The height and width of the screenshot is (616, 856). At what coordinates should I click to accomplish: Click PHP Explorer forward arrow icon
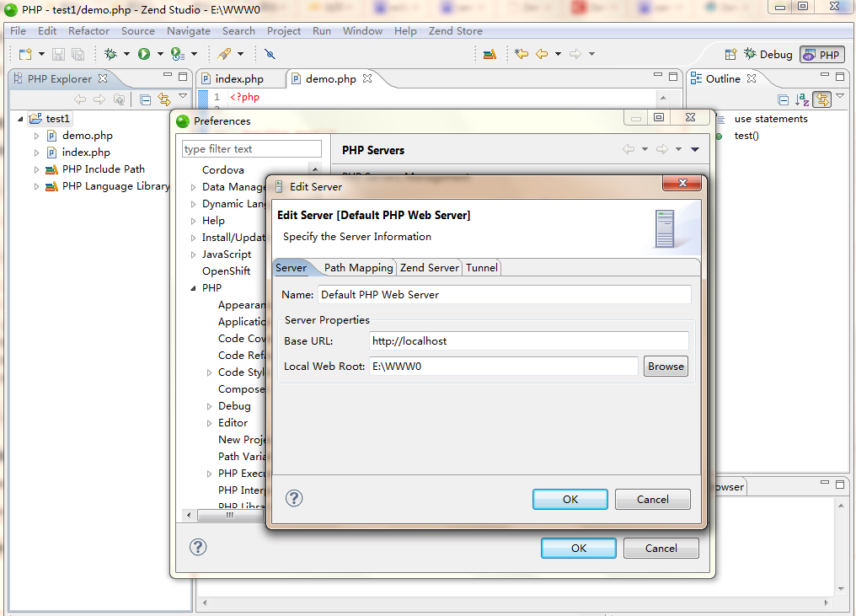[x=99, y=99]
